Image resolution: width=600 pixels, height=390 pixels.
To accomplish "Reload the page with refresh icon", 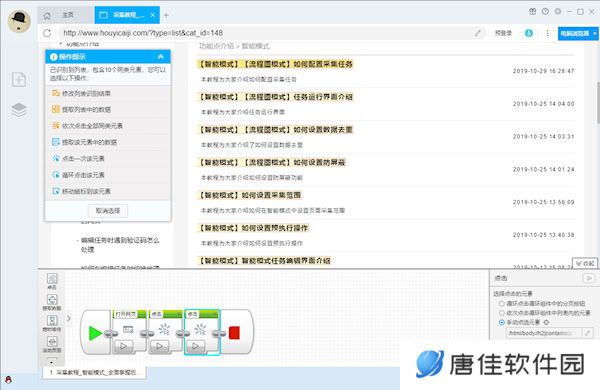I will (x=47, y=33).
